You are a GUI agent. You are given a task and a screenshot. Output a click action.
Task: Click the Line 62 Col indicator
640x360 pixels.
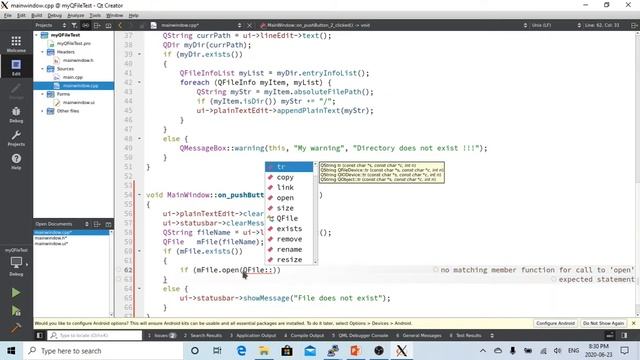tap(602, 25)
